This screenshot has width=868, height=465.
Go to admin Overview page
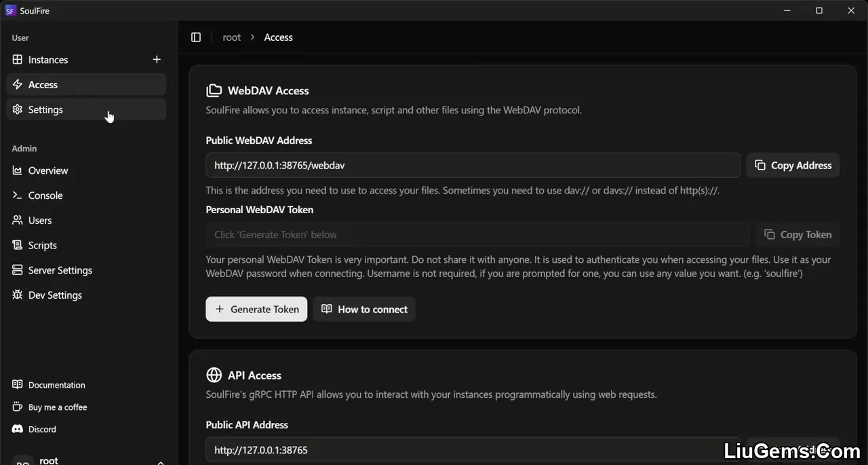[86, 170]
